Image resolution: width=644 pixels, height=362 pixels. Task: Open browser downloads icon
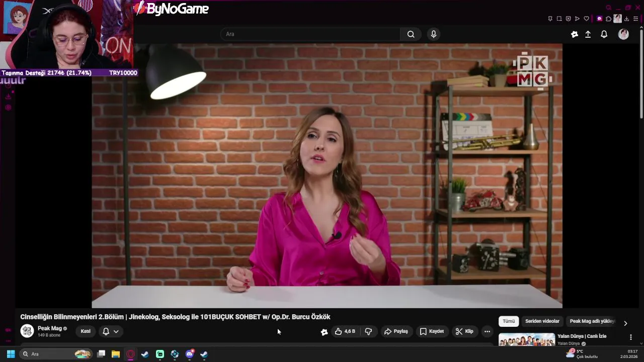click(626, 19)
